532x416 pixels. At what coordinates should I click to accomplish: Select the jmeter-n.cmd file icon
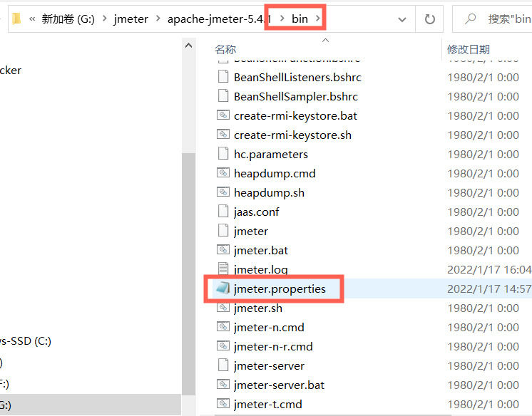pyautogui.click(x=223, y=327)
